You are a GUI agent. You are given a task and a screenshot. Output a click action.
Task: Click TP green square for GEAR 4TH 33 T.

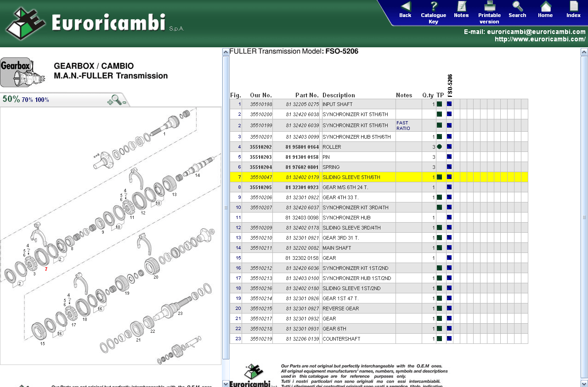pyautogui.click(x=439, y=197)
